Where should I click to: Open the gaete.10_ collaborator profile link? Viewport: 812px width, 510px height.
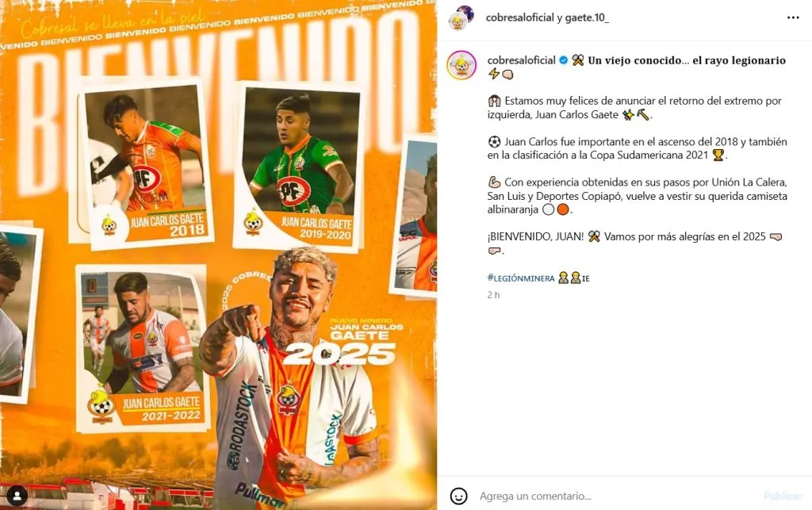click(587, 17)
